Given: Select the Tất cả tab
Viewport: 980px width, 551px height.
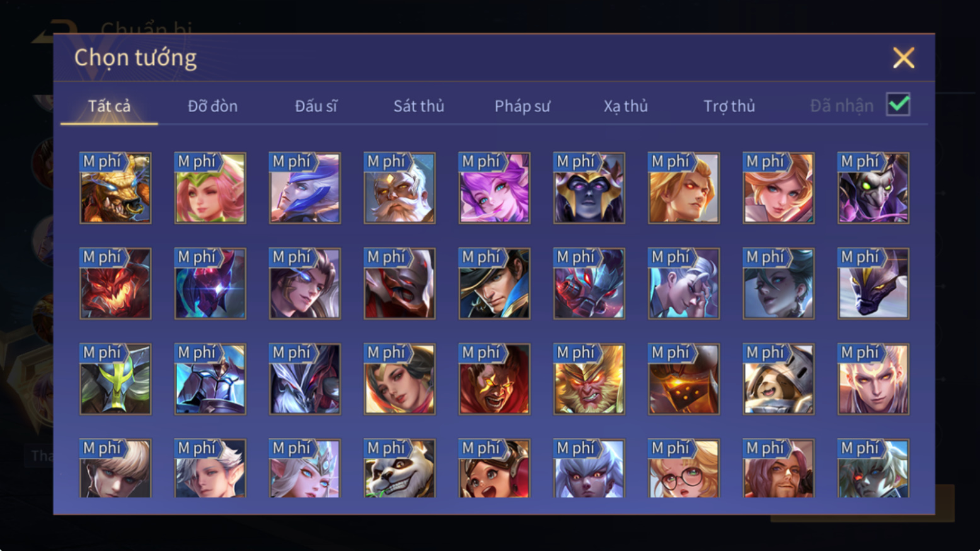Looking at the screenshot, I should click(x=109, y=106).
